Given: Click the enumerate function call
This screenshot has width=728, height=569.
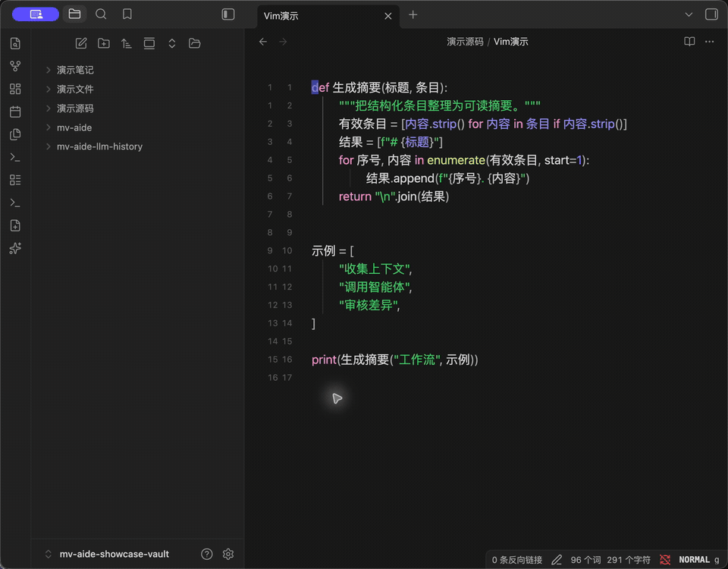Looking at the screenshot, I should tap(456, 160).
